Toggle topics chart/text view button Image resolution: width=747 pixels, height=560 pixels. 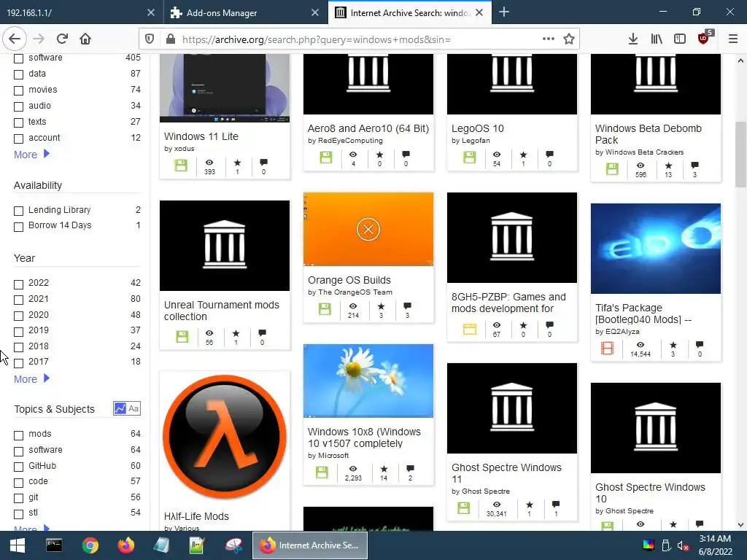tap(127, 408)
